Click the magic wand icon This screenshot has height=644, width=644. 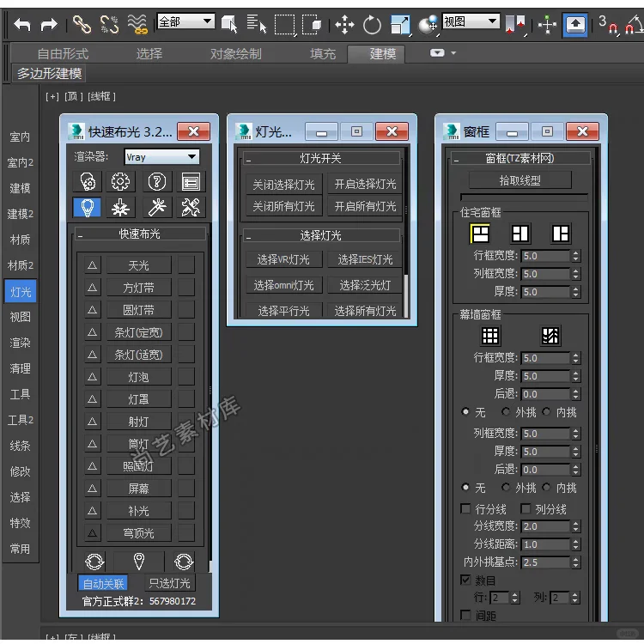coord(157,208)
